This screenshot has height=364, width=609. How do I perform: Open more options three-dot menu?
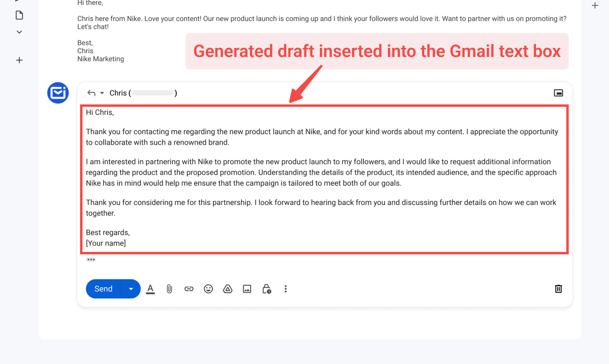tap(286, 289)
